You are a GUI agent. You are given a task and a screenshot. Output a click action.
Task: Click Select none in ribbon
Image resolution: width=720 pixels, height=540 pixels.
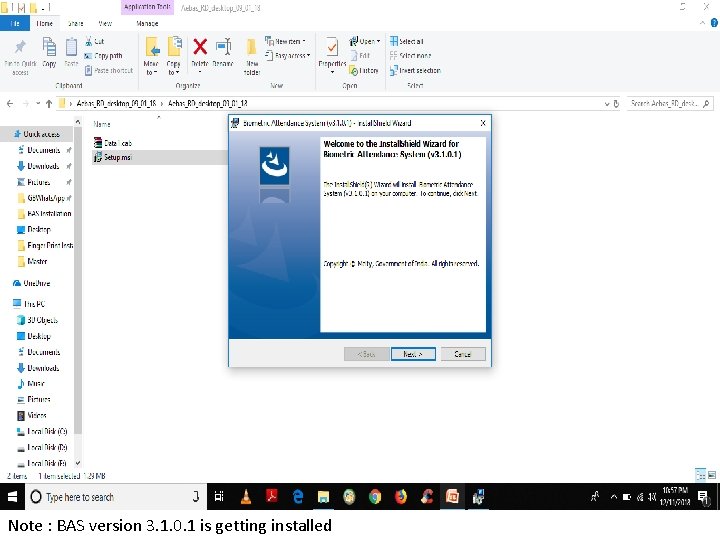(x=410, y=56)
